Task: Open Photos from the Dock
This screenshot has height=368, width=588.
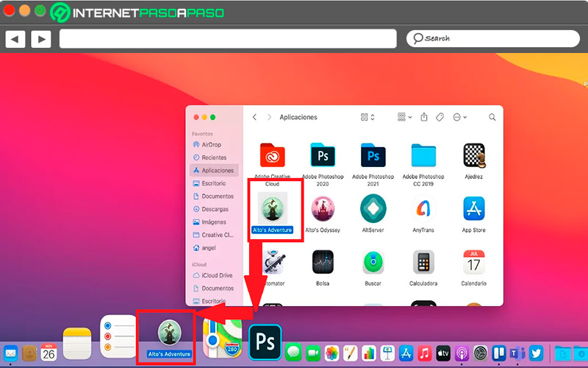Action: 332,353
